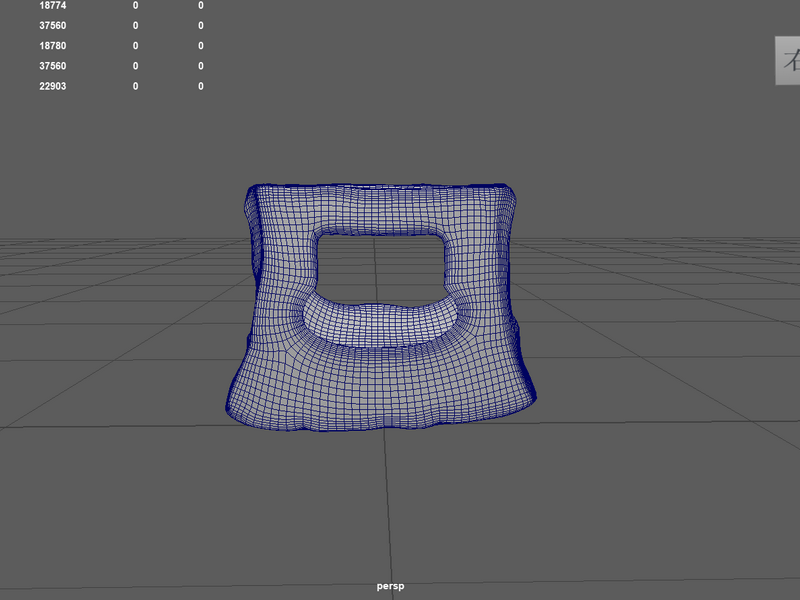Click the persp camera name label
Screen dimensions: 800x600
(x=390, y=586)
